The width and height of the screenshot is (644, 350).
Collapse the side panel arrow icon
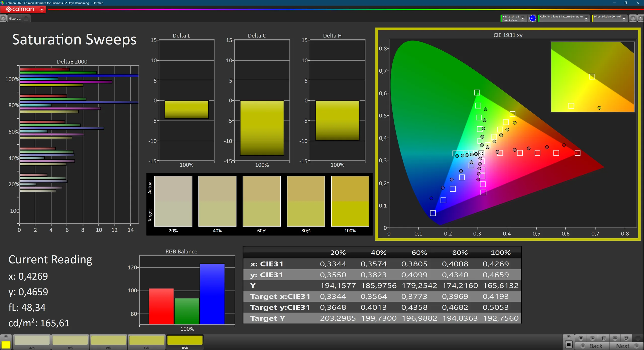point(640,18)
